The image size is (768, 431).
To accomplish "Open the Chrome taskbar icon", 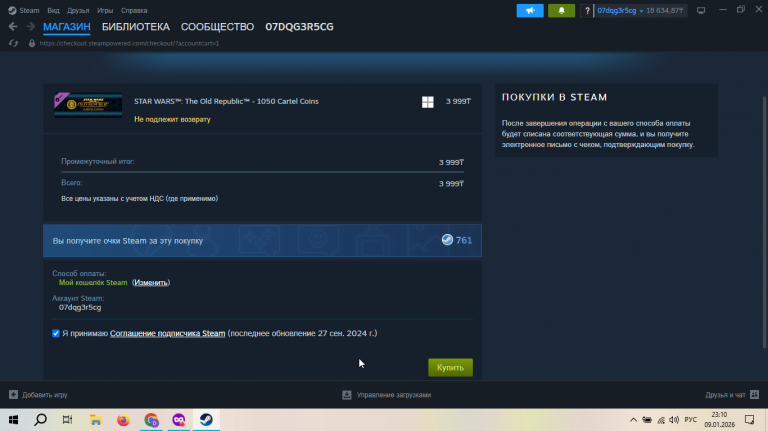I will tap(151, 420).
